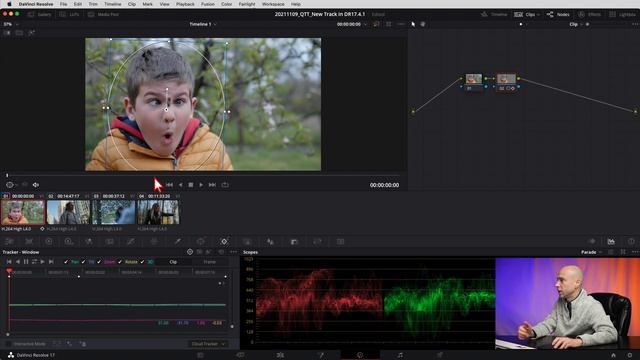Toggle Pan tracking checkbox

pos(66,262)
